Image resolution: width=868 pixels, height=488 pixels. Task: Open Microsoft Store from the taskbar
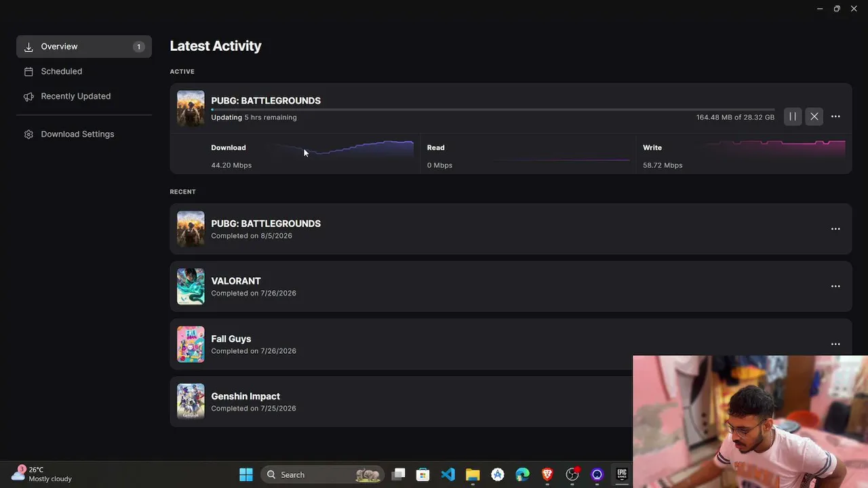[423, 474]
